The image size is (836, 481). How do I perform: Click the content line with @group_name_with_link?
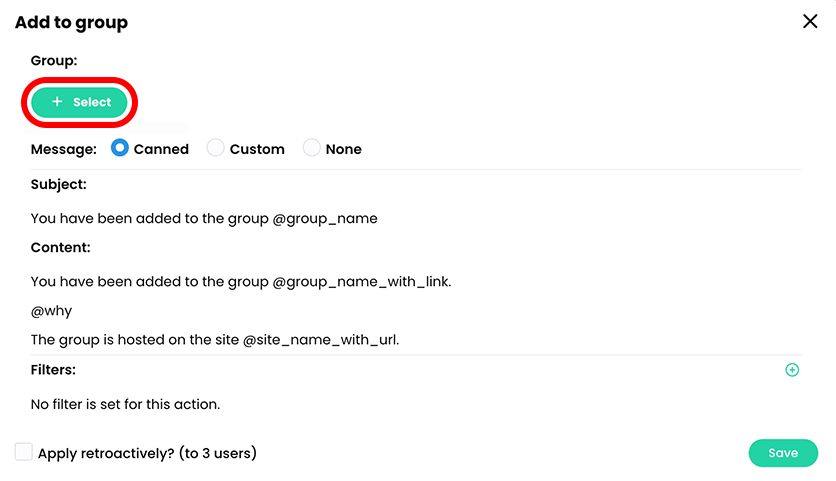click(x=241, y=282)
